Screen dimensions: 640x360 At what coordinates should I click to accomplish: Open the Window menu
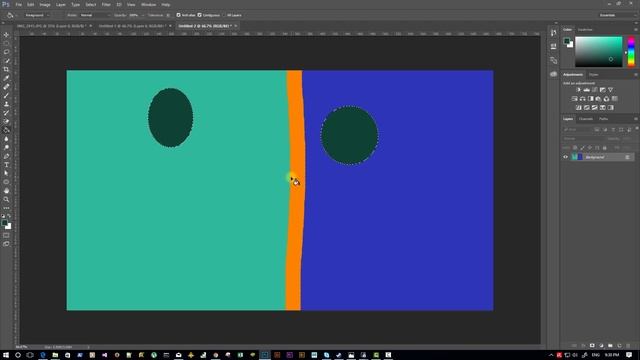click(x=148, y=4)
